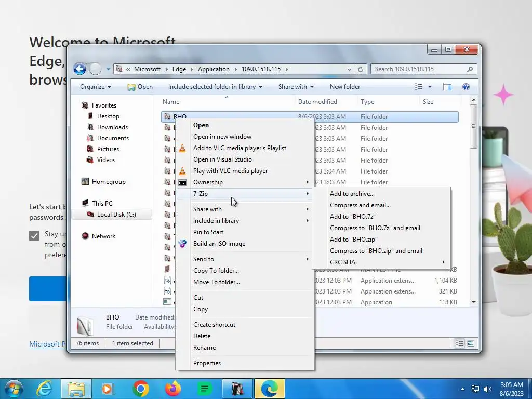This screenshot has width=532, height=399.
Task: Select Open in new window
Action: click(x=245, y=137)
